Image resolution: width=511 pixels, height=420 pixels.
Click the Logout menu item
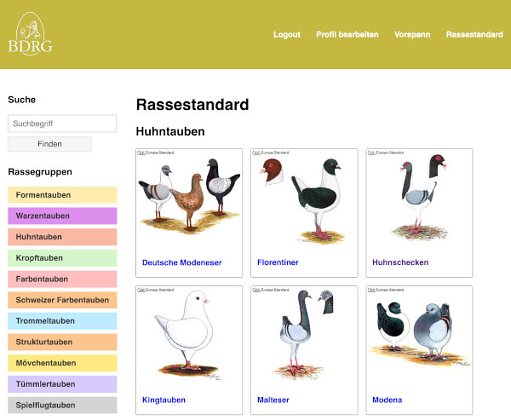[x=286, y=35]
